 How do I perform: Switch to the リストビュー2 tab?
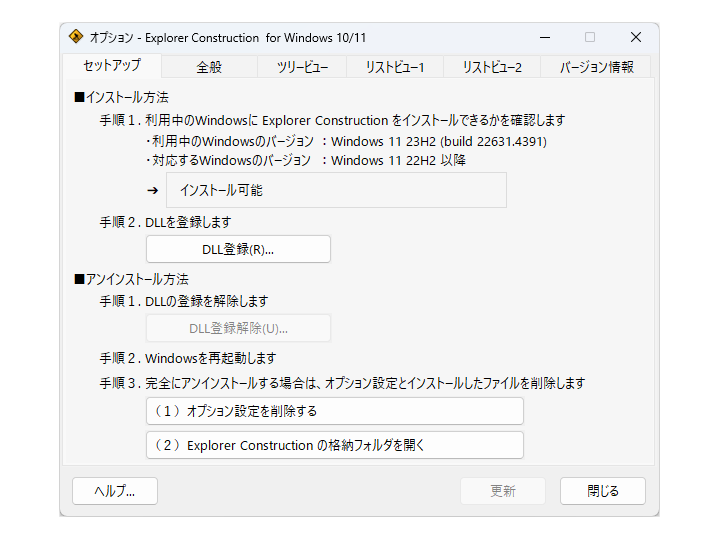492,67
